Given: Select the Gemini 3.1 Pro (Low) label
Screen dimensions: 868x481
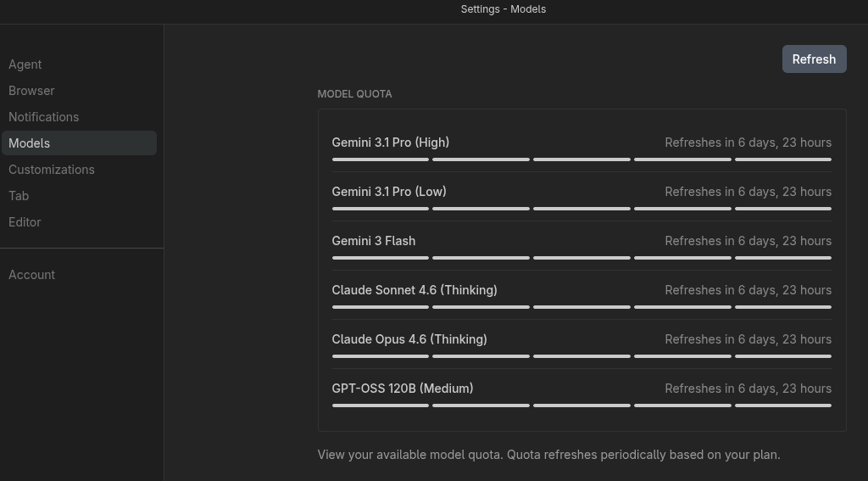Looking at the screenshot, I should [x=388, y=192].
